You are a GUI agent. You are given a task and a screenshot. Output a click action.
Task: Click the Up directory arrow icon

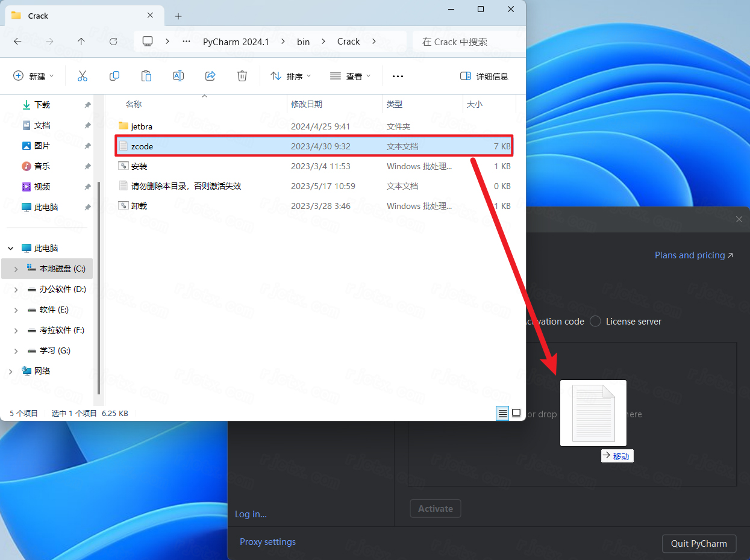click(x=81, y=42)
